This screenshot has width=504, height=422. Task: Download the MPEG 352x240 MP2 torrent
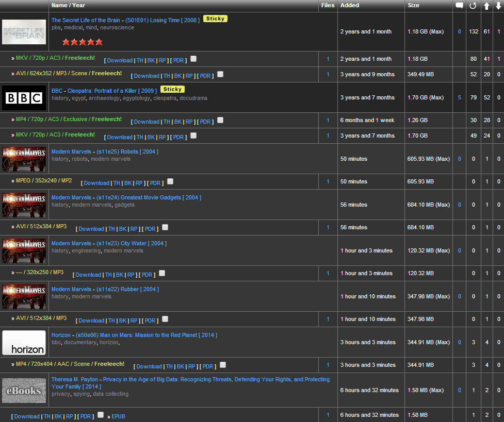pyautogui.click(x=96, y=183)
